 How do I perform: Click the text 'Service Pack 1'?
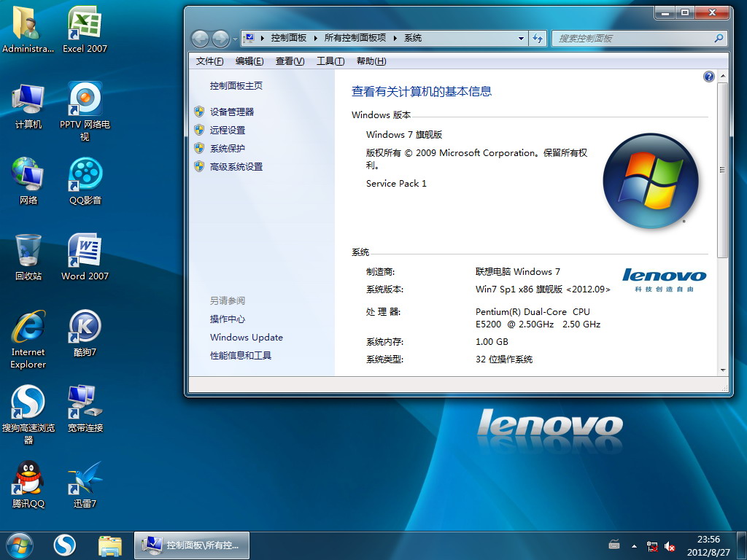pos(396,183)
